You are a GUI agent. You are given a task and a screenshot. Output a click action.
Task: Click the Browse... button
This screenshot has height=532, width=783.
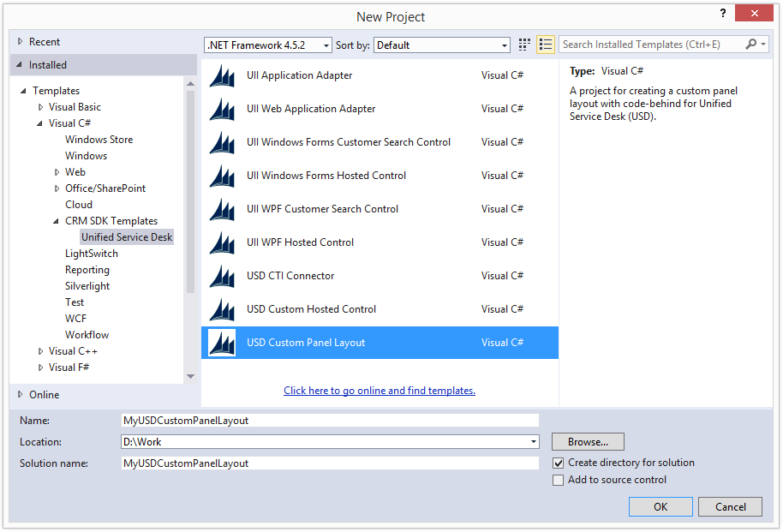[x=588, y=442]
